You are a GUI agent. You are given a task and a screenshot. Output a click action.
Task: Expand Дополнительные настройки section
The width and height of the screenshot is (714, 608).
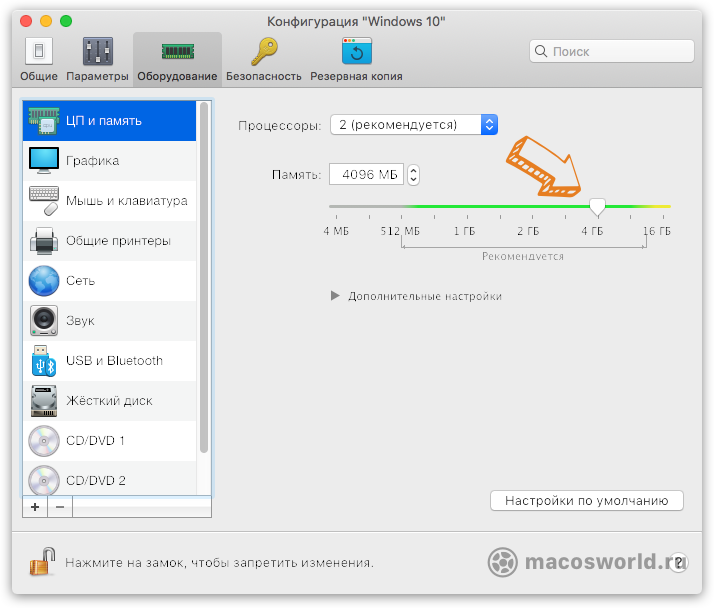pyautogui.click(x=335, y=296)
